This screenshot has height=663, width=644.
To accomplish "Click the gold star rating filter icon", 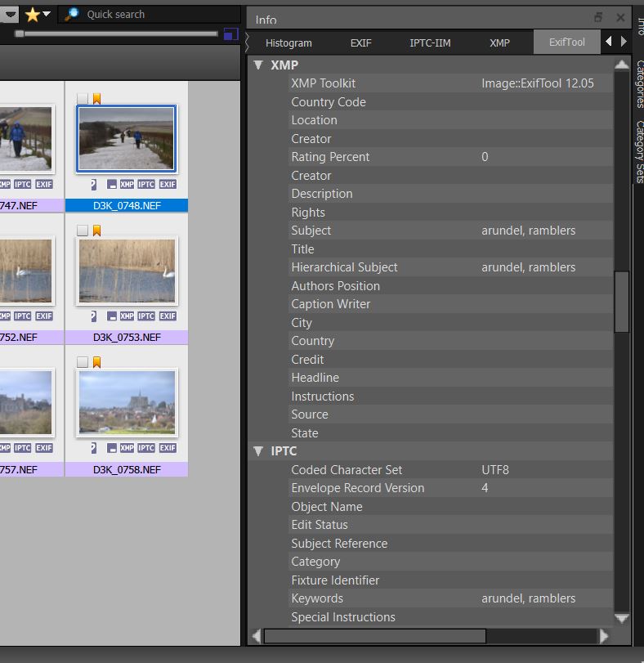I will coord(32,14).
